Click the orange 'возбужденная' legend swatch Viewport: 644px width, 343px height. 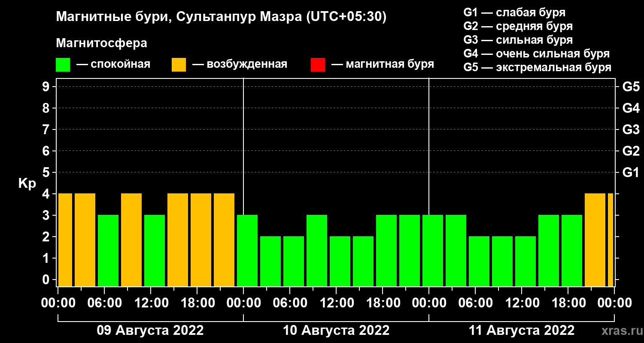179,65
